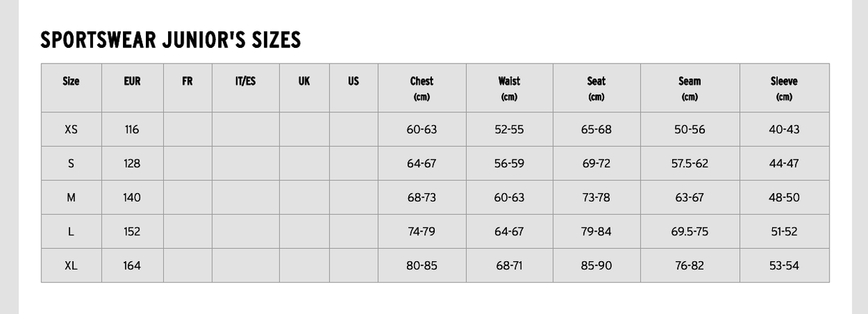This screenshot has height=314, width=868.
Task: Select the Waist (cm) column header
Action: click(x=509, y=88)
